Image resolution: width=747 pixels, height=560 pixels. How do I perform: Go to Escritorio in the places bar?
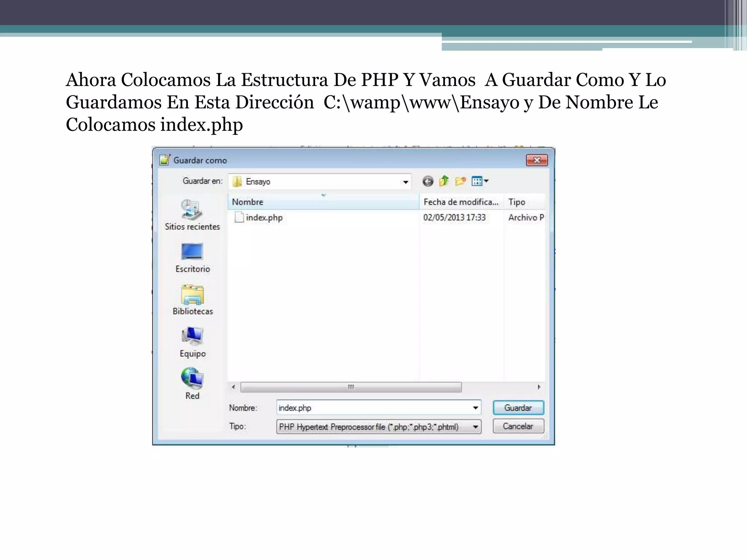[x=192, y=258]
